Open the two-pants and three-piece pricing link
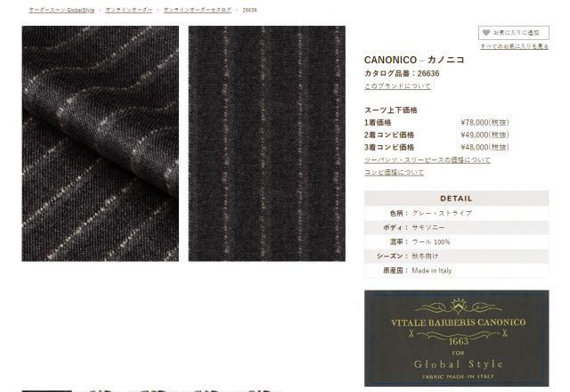 tap(427, 160)
